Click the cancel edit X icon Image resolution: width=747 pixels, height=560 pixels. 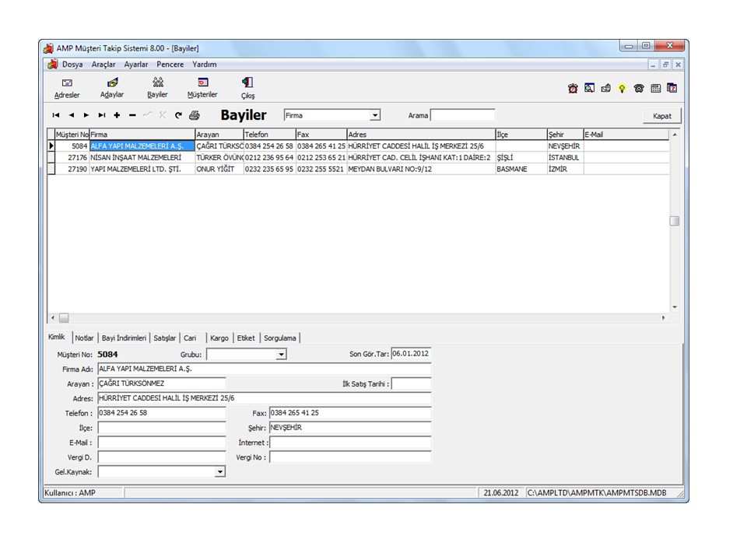163,115
